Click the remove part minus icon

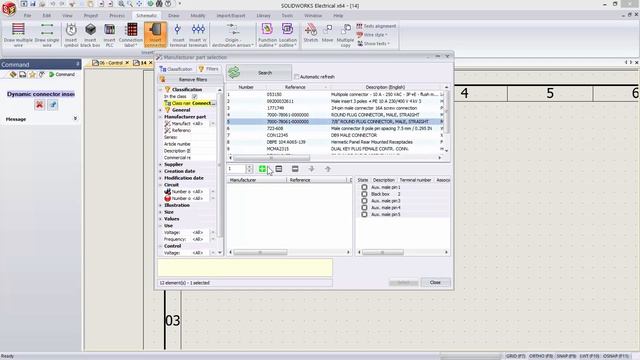click(295, 169)
